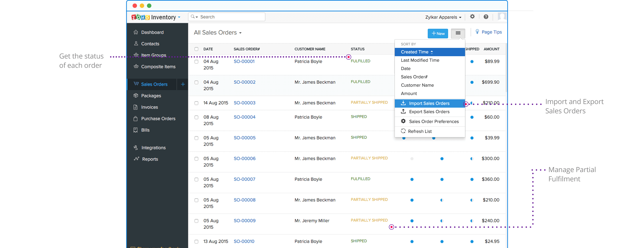
Task: Open the Dashboard from the sidebar
Action: pos(152,32)
